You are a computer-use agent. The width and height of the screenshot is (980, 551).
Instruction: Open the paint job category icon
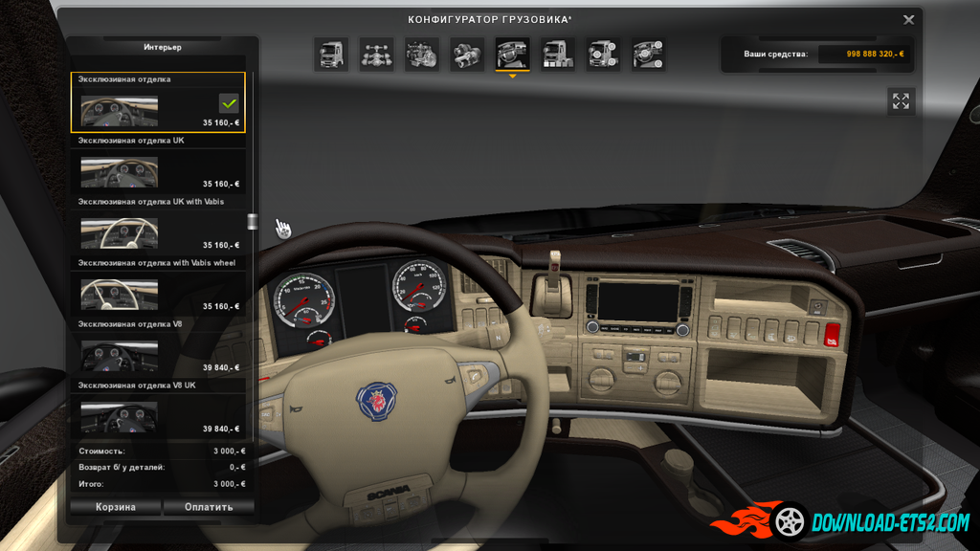coord(558,55)
